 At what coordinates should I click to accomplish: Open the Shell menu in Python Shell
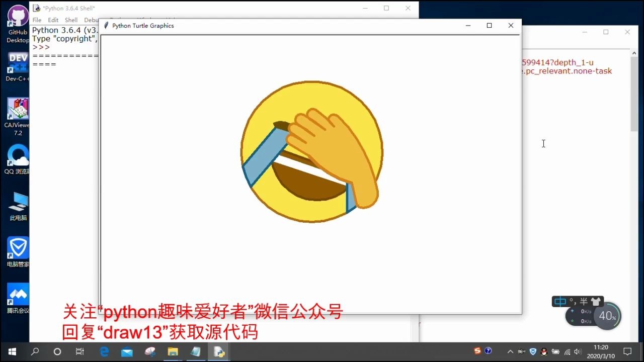[x=71, y=20]
